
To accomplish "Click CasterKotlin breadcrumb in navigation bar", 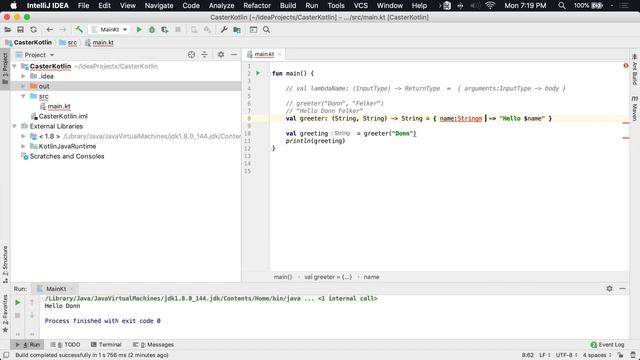I will 29,42.
